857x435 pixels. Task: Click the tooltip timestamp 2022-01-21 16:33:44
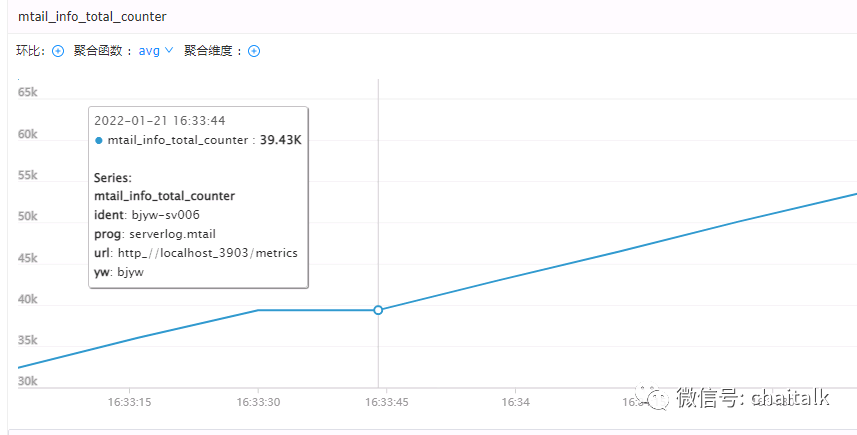(160, 121)
